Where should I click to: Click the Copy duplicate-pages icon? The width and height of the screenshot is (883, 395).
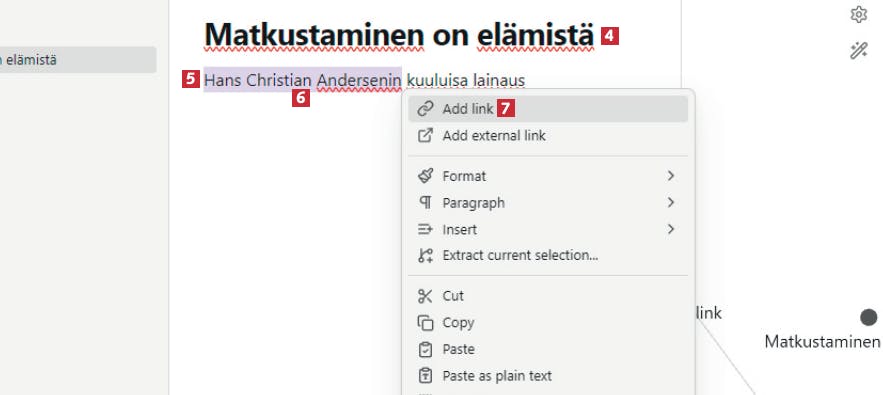pyautogui.click(x=425, y=323)
